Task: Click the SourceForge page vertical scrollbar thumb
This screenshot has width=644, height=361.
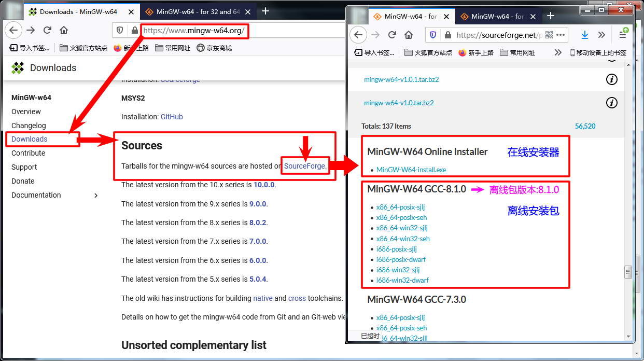Action: 628,272
